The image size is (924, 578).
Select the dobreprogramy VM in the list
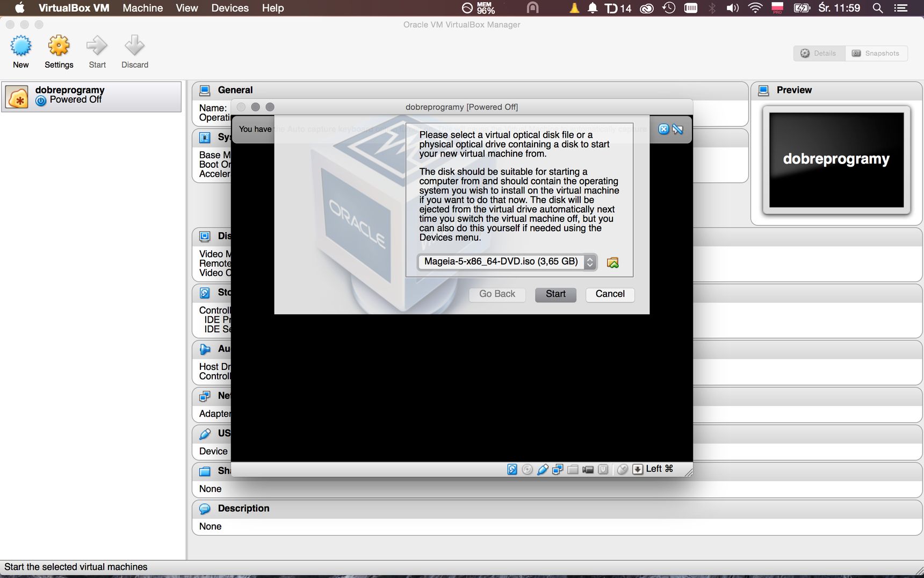(91, 97)
